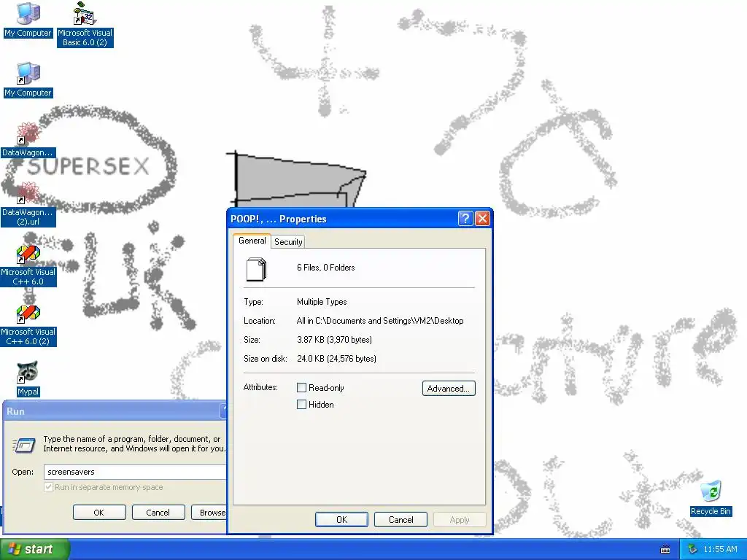Cancel the Properties dialog

click(400, 519)
